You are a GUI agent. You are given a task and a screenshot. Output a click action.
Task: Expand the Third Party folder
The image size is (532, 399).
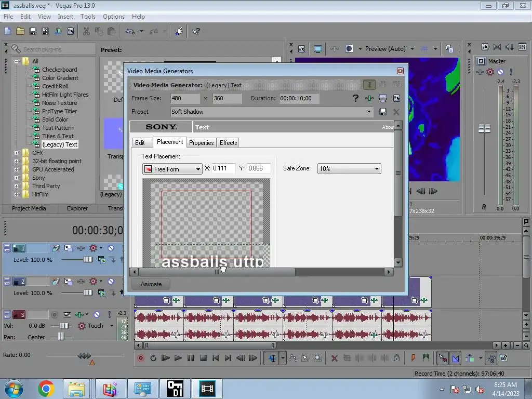coord(16,187)
